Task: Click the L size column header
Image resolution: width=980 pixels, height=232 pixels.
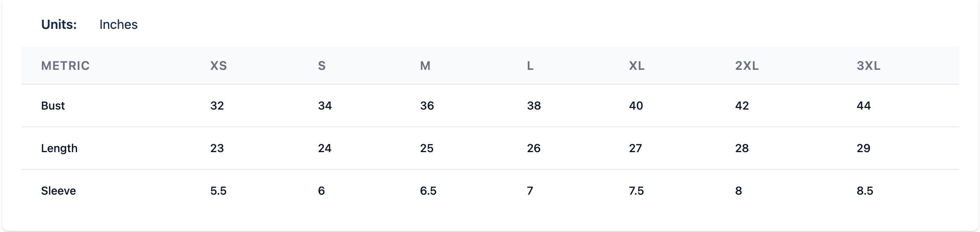Action: (x=530, y=65)
